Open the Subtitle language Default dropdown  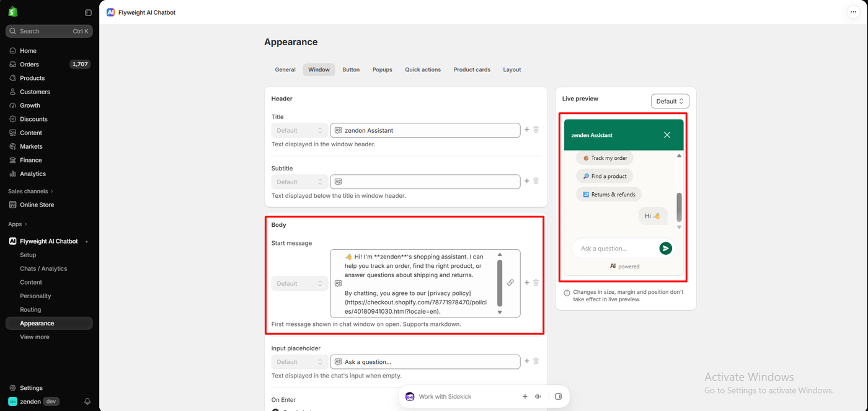300,182
